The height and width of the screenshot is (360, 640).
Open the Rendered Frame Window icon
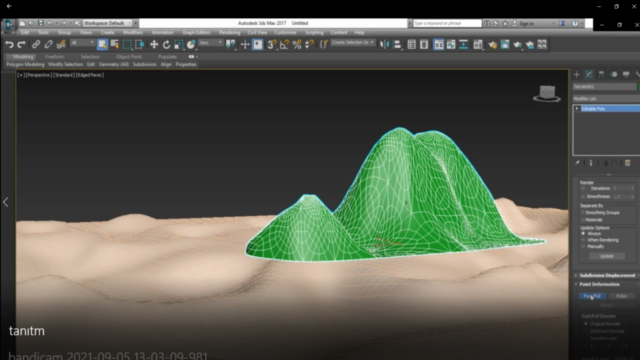pos(505,44)
